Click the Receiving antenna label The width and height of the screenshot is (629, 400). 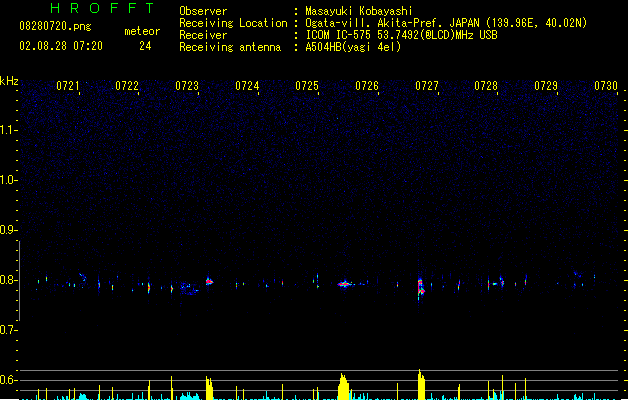point(230,47)
